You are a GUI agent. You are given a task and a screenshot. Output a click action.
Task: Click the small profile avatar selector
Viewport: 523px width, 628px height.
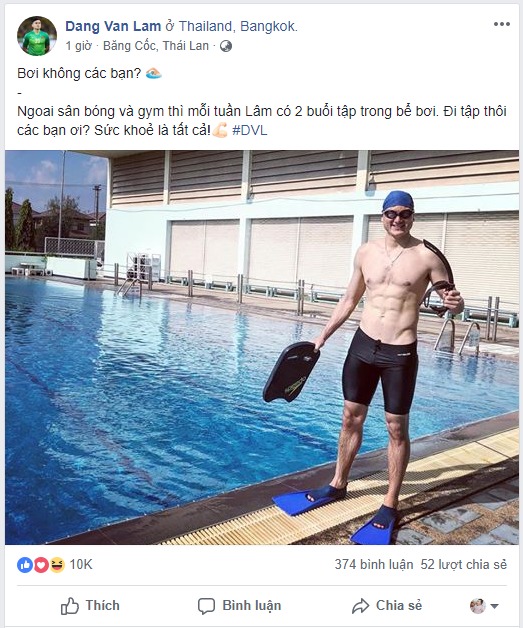477,606
